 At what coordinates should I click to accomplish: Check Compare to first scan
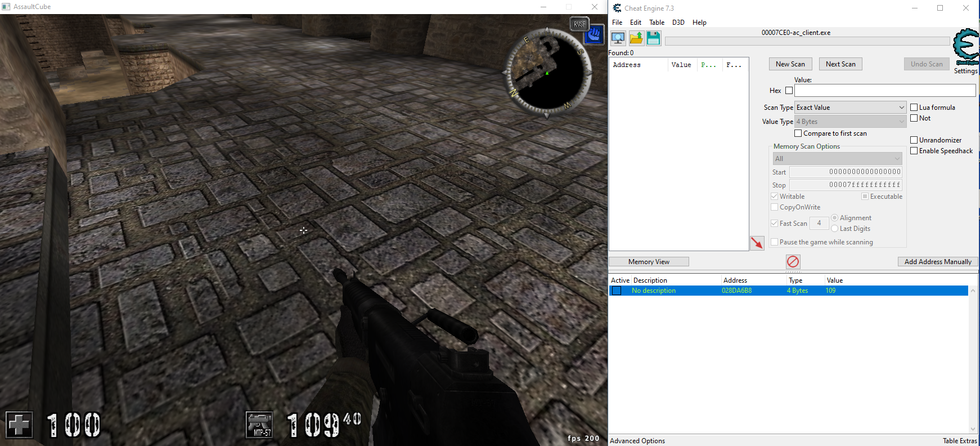pos(798,133)
